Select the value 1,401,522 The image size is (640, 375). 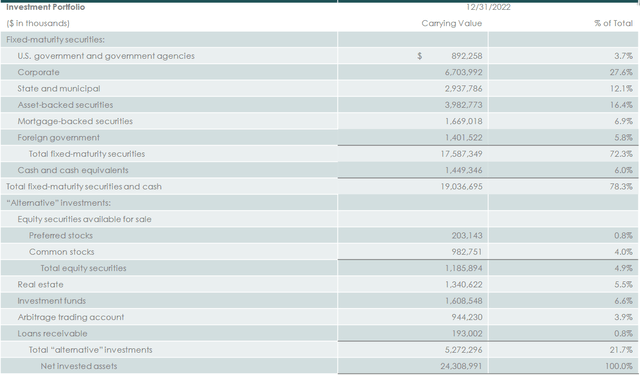463,138
